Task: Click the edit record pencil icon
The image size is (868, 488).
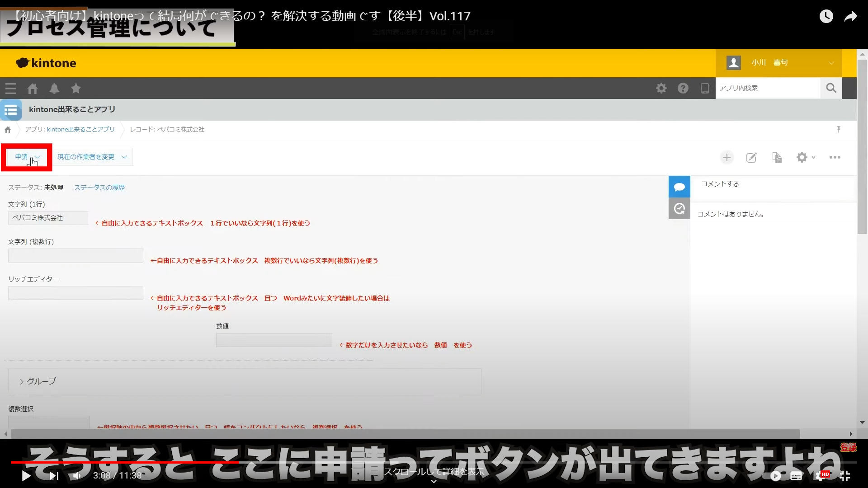Action: click(751, 157)
